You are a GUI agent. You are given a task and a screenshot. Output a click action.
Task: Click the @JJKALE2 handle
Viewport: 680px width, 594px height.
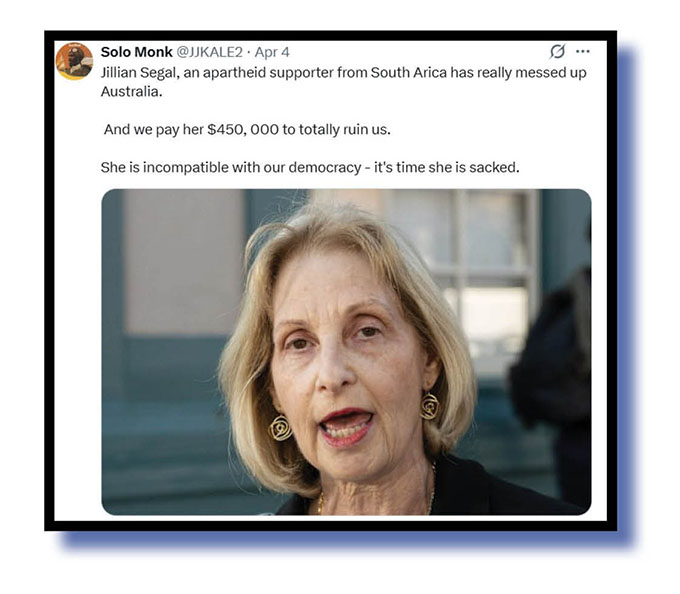pos(209,52)
